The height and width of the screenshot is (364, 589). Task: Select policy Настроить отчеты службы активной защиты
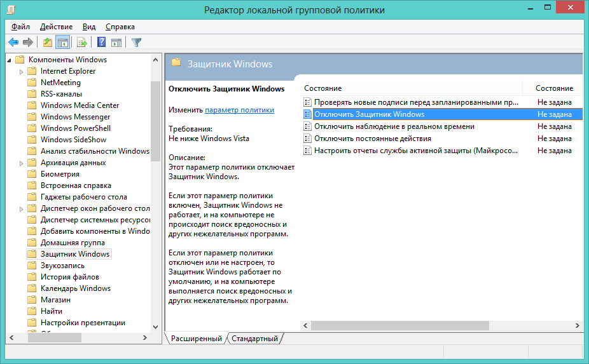[x=416, y=151]
